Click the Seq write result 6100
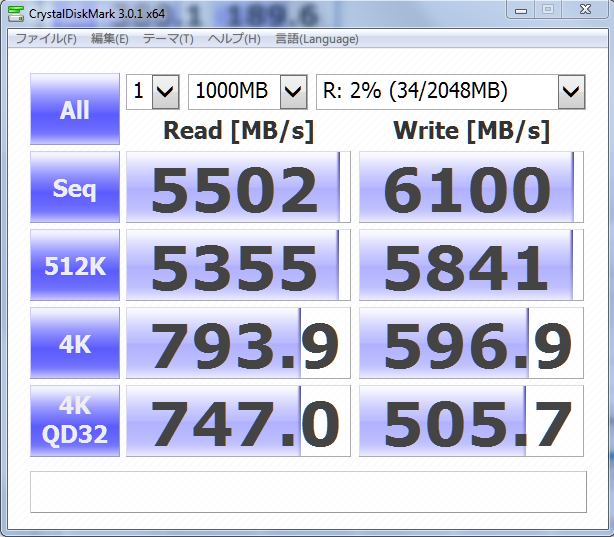The width and height of the screenshot is (614, 537). point(471,187)
